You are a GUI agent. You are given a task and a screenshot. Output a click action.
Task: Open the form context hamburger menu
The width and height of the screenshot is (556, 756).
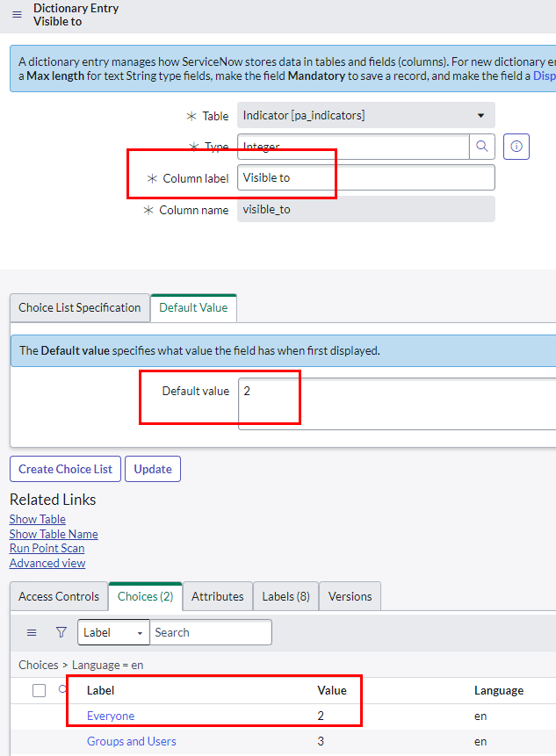pos(17,15)
